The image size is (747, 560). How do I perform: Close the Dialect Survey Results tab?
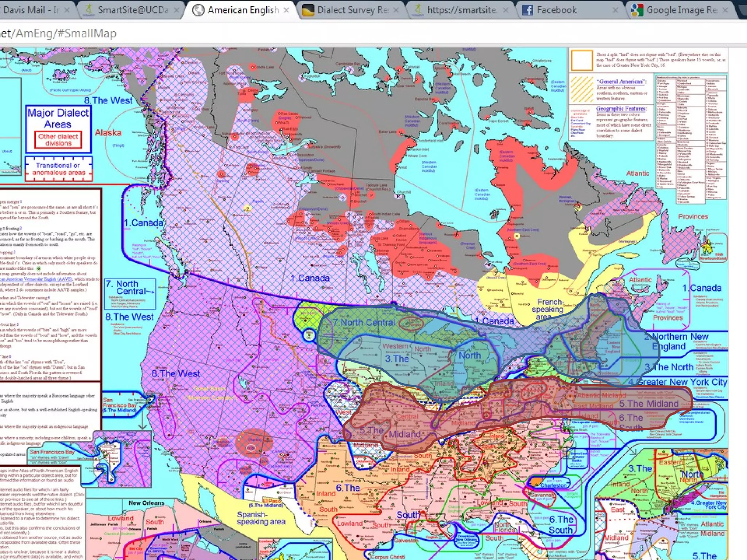(x=396, y=10)
